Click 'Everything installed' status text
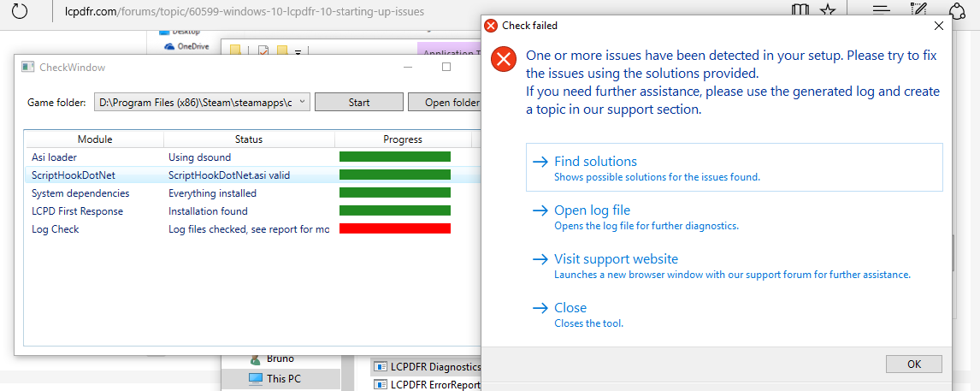Image resolution: width=980 pixels, height=391 pixels. coord(212,193)
